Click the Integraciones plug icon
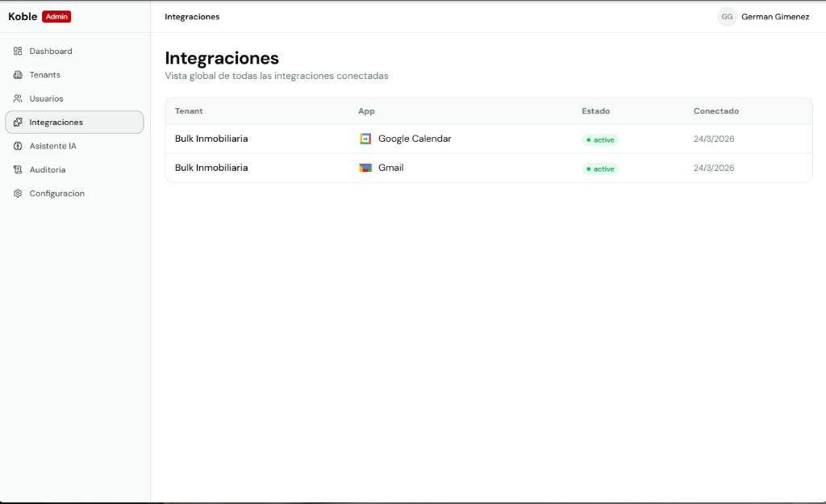This screenshot has width=826, height=504. 18,122
